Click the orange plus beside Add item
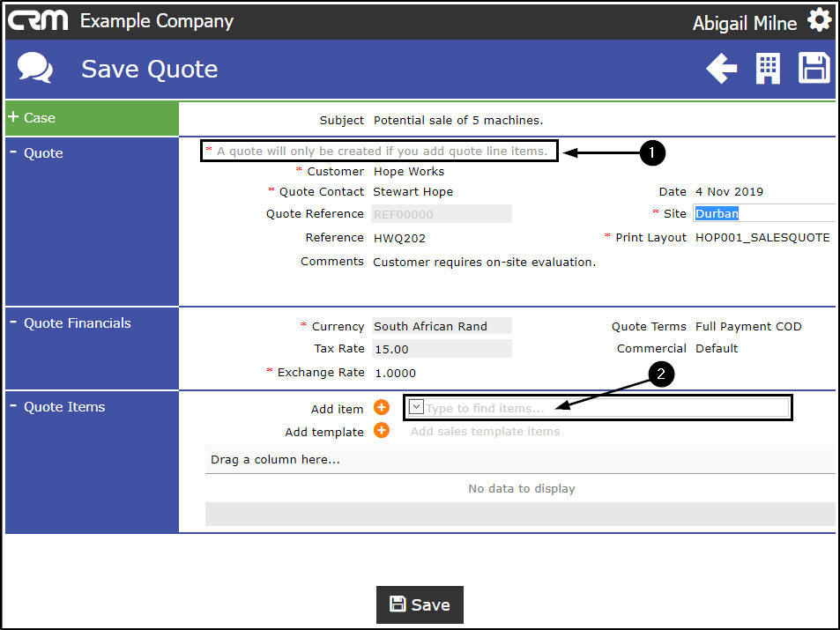Image resolution: width=840 pixels, height=630 pixels. click(x=382, y=408)
